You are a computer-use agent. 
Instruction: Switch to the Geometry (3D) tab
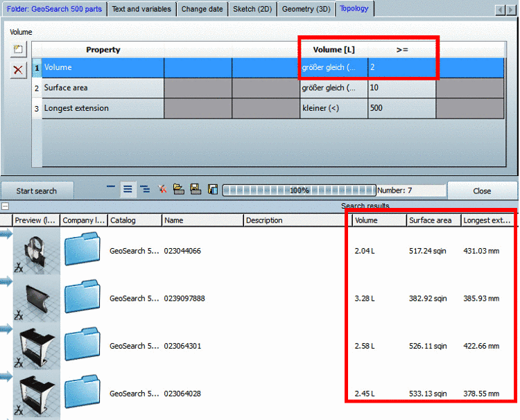click(x=306, y=9)
